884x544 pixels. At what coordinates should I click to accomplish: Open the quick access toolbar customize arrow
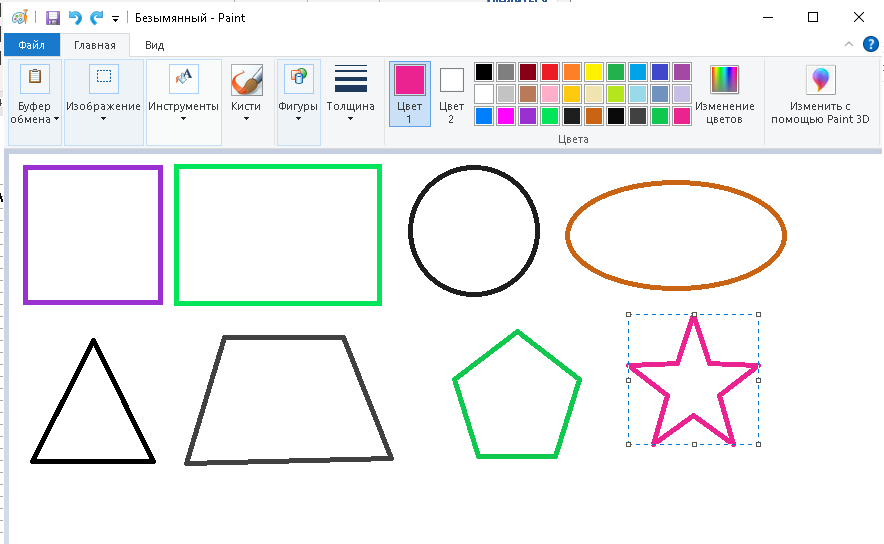click(115, 19)
